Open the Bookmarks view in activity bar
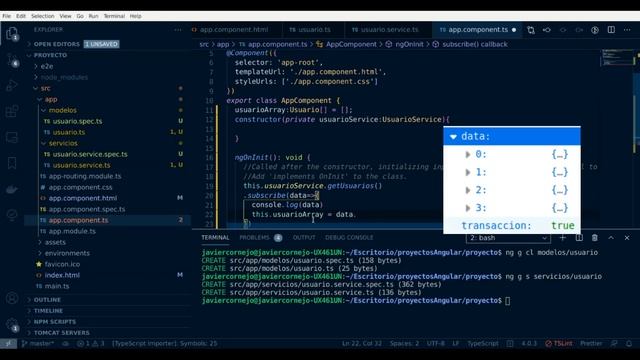Image resolution: width=640 pixels, height=360 pixels. tap(12, 163)
